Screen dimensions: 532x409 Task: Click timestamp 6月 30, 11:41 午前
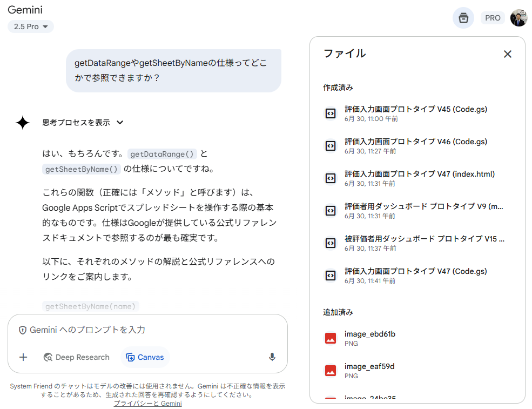point(370,281)
